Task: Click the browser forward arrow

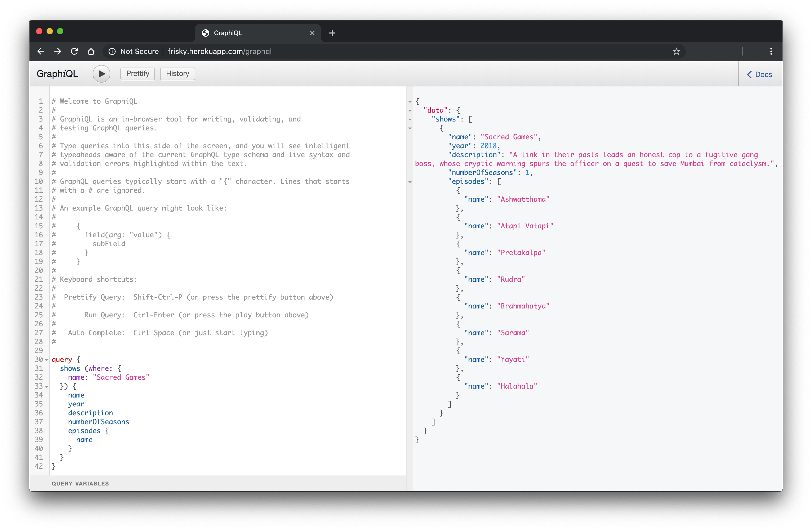Action: coord(58,52)
